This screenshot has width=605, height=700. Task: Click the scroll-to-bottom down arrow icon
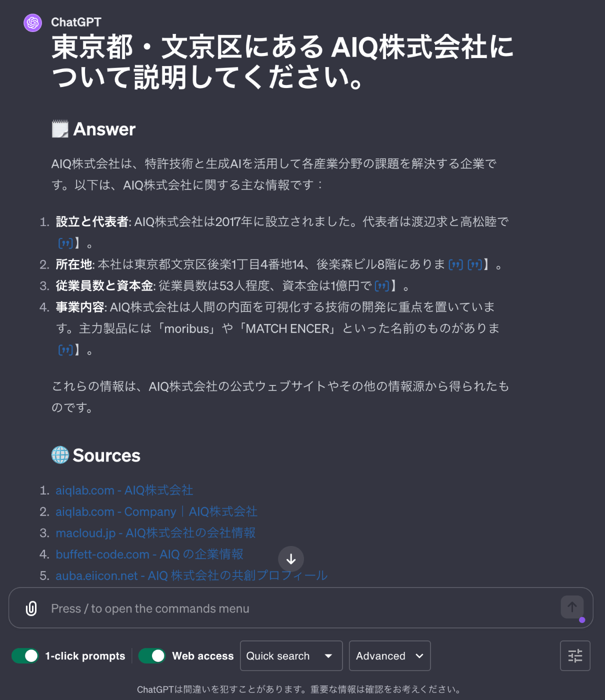click(291, 559)
